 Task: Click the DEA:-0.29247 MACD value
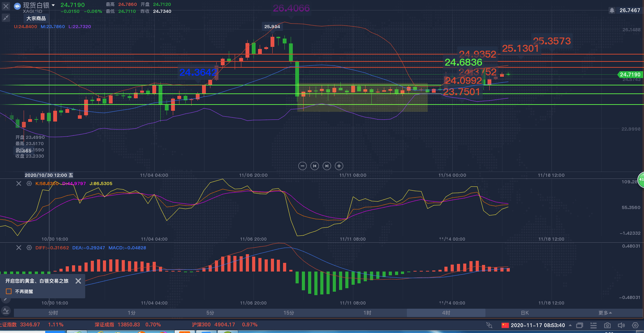(89, 248)
